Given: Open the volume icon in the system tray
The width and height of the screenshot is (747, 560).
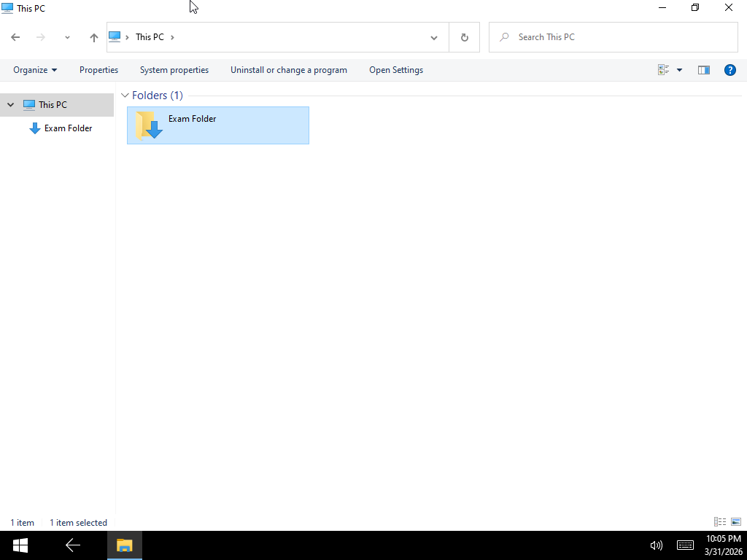Looking at the screenshot, I should coord(656,545).
